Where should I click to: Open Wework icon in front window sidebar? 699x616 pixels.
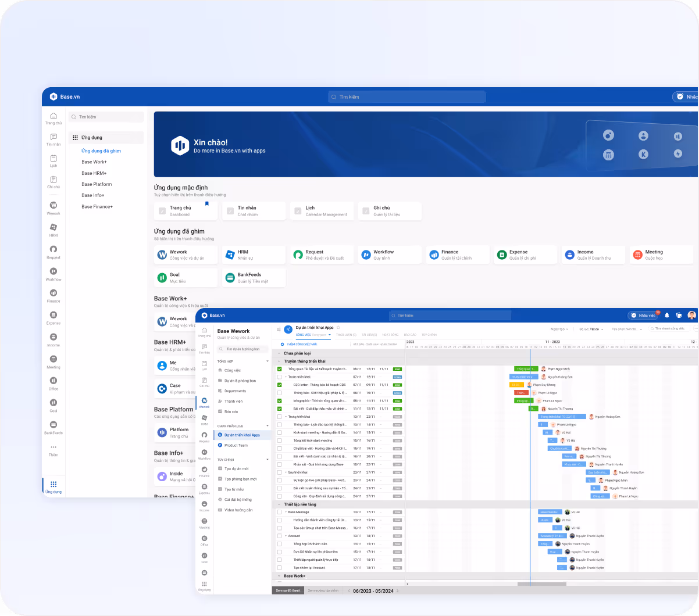tap(205, 400)
